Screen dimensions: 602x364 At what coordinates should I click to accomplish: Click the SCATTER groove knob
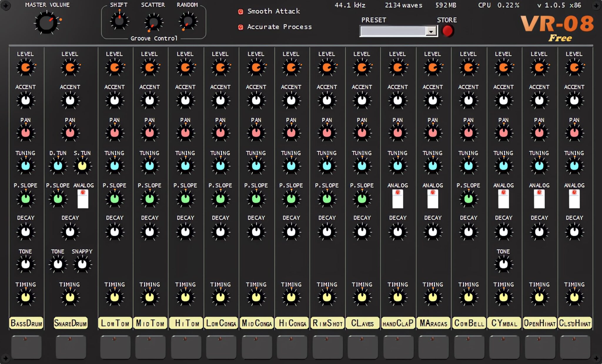(x=153, y=23)
